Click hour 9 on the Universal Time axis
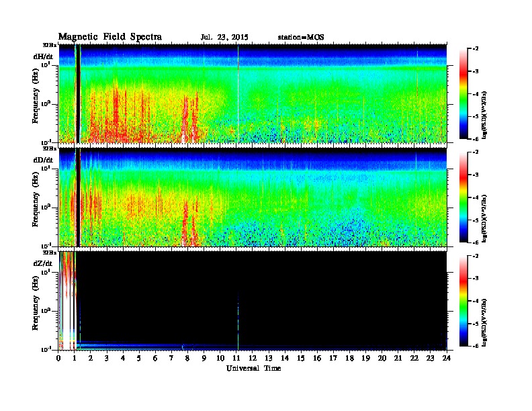The width and height of the screenshot is (532, 411). (x=204, y=358)
